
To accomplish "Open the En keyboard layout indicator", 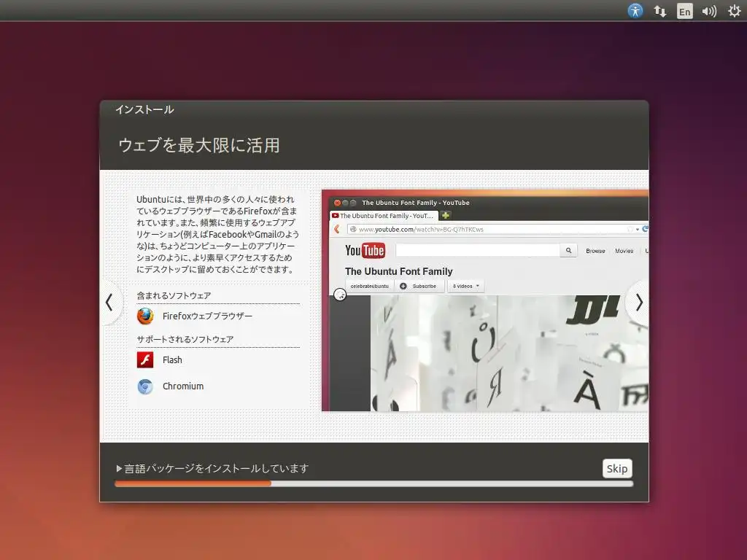I will [x=684, y=11].
